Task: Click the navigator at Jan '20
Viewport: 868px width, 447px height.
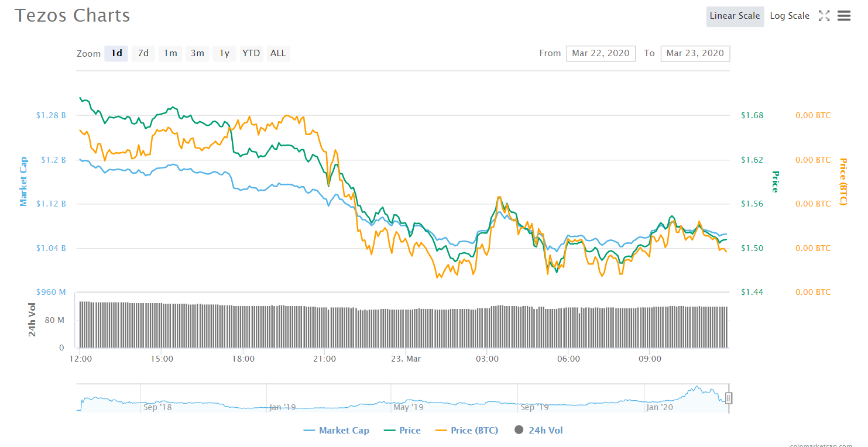Action: coord(660,407)
